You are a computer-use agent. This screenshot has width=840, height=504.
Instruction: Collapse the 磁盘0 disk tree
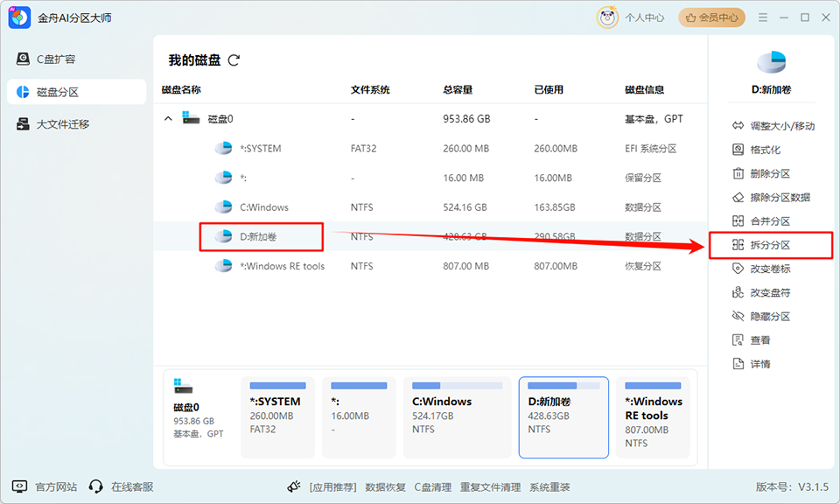pos(167,118)
